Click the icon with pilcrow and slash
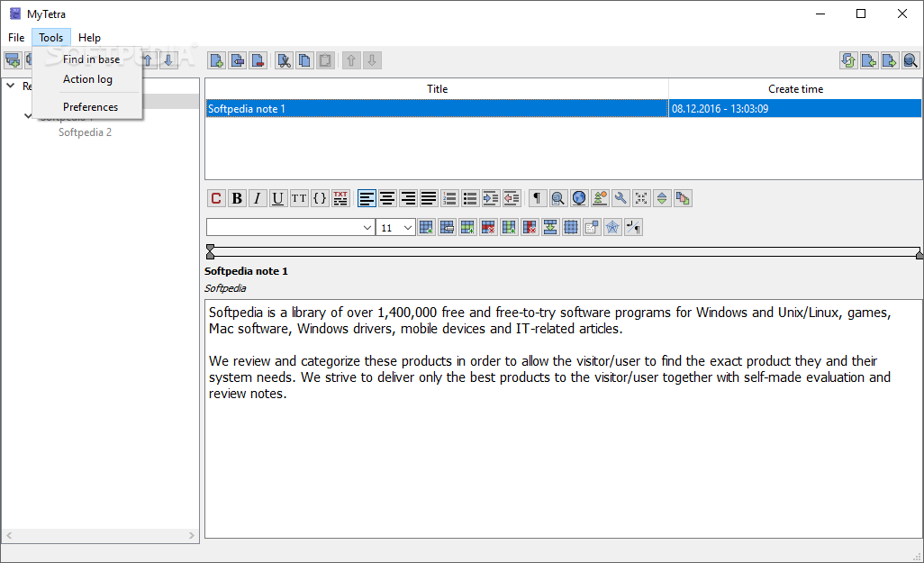The height and width of the screenshot is (563, 924). [633, 227]
